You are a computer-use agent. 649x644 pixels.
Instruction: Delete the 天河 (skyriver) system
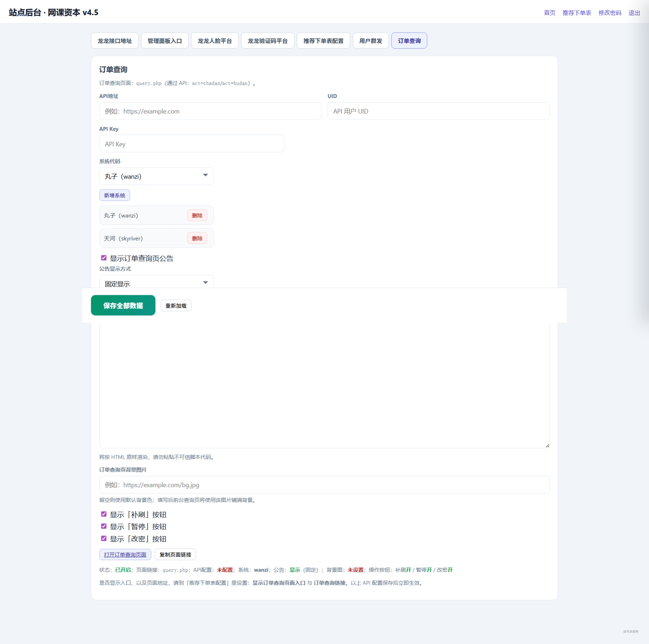coord(197,239)
